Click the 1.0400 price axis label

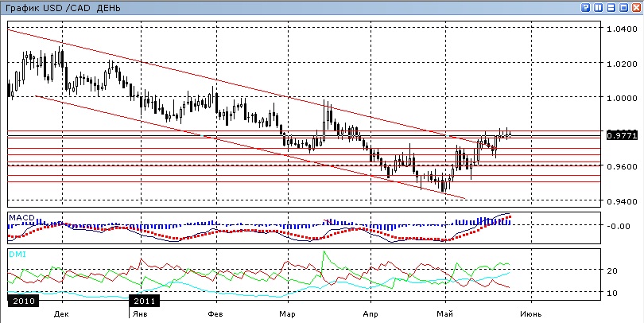tap(621, 30)
